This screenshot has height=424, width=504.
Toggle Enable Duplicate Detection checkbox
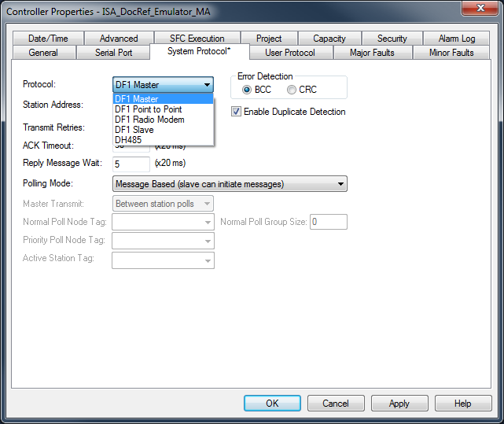pos(236,112)
